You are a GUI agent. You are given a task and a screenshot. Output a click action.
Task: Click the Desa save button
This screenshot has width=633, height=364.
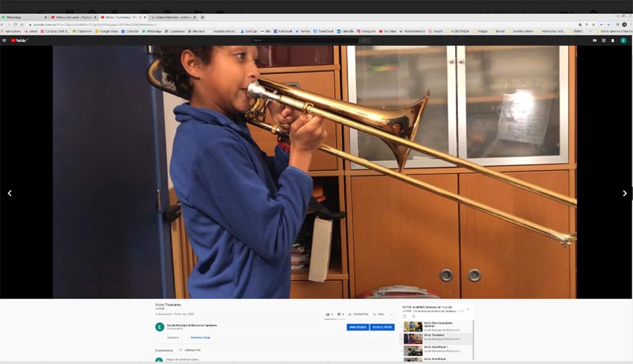379,314
